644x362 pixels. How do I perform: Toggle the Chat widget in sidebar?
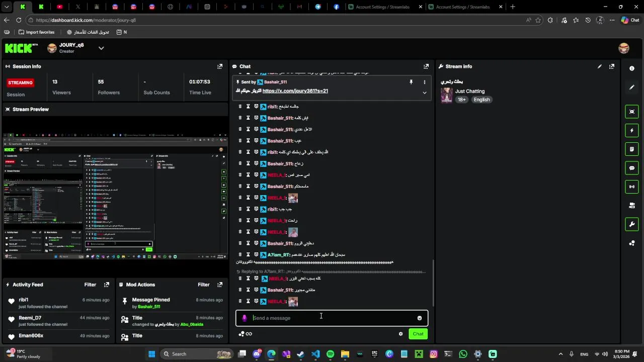[632, 168]
